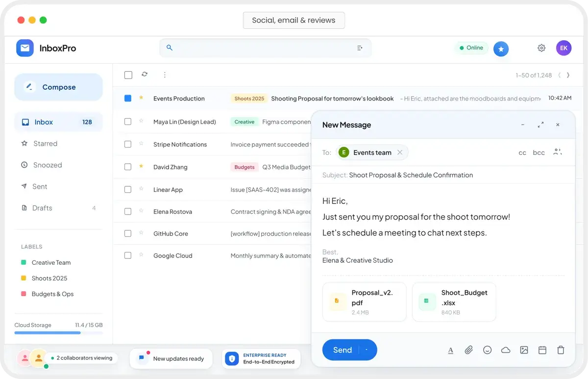Star the Maya Lin email
The width and height of the screenshot is (588, 379).
coord(141,121)
